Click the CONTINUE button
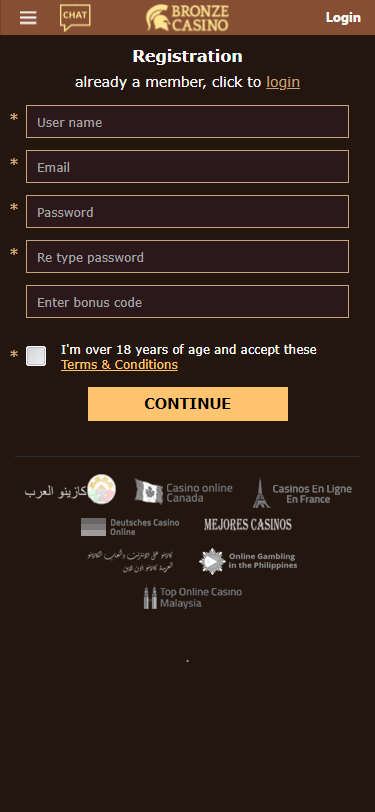Image resolution: width=375 pixels, height=812 pixels. 188,404
